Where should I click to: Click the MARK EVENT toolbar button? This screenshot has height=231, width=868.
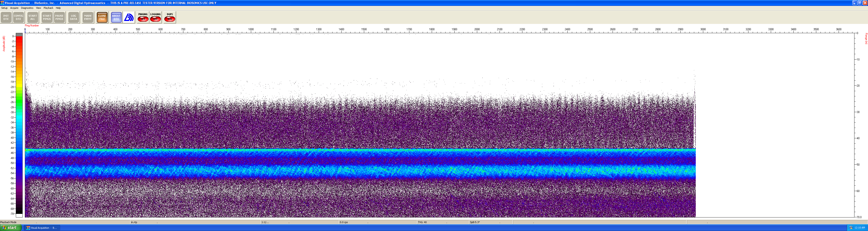point(88,18)
